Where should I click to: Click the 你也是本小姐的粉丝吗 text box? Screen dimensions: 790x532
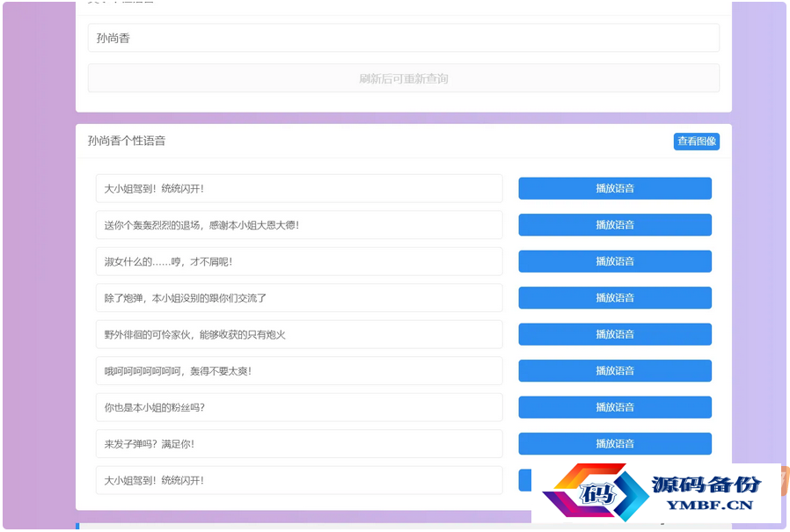pyautogui.click(x=299, y=407)
